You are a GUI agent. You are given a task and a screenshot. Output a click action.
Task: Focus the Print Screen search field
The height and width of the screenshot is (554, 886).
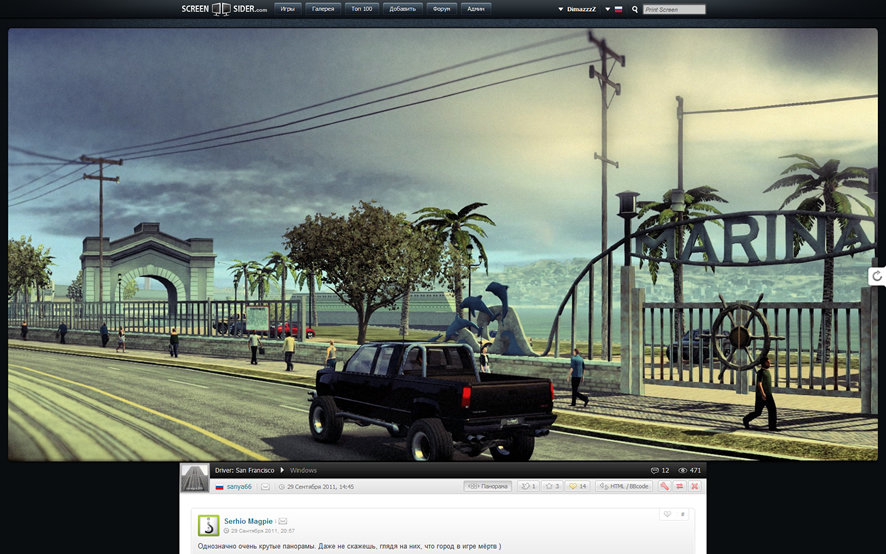[x=674, y=10]
